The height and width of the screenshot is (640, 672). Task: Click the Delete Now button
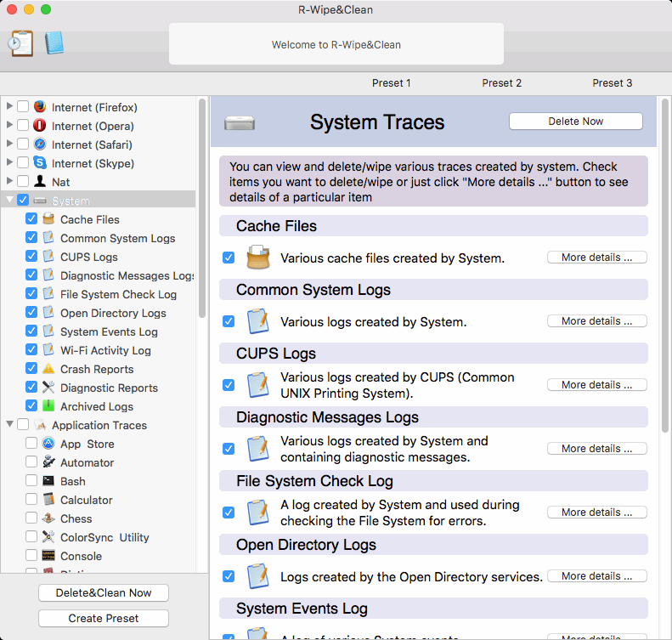click(x=575, y=122)
